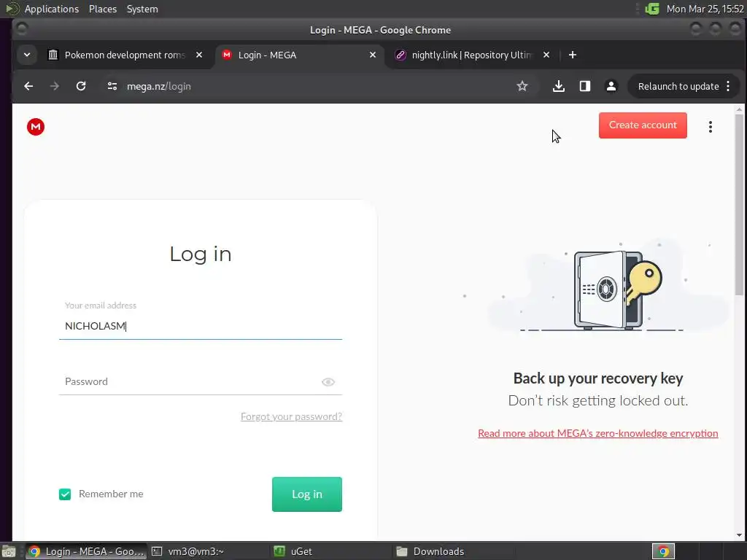Select the Login - MEGA tab
Image resolution: width=747 pixels, height=560 pixels.
[x=299, y=55]
